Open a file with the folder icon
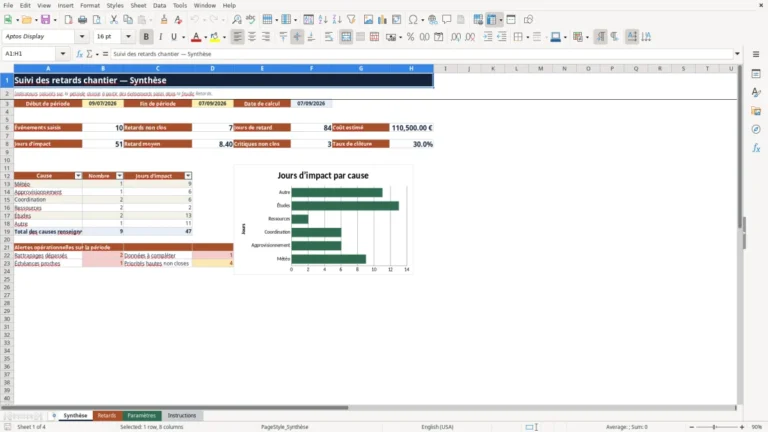The width and height of the screenshot is (768, 432). click(x=26, y=20)
